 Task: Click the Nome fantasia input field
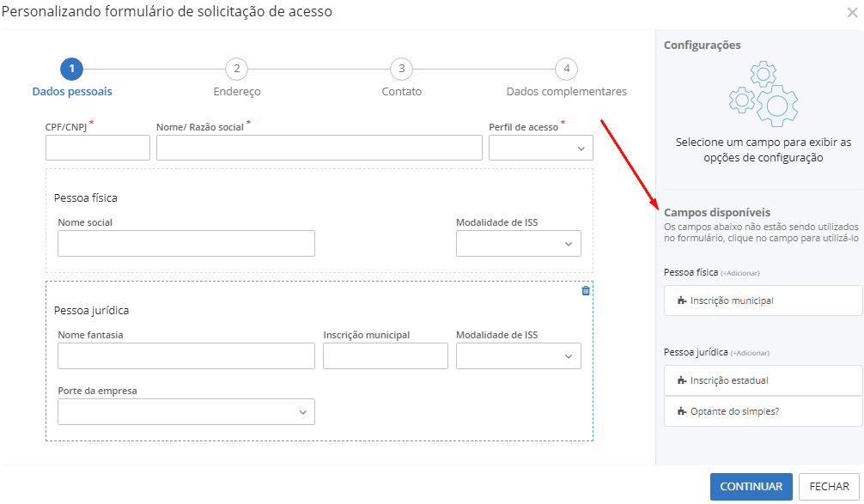[x=186, y=356]
